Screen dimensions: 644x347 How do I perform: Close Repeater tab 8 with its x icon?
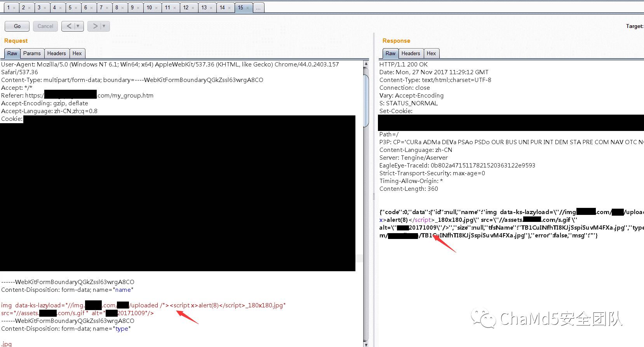coord(122,8)
